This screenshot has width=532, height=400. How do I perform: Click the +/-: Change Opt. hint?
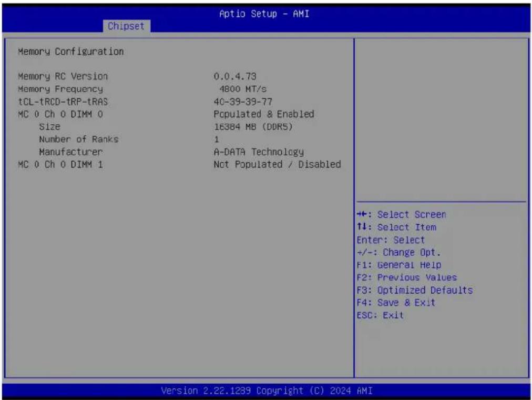[x=398, y=253]
